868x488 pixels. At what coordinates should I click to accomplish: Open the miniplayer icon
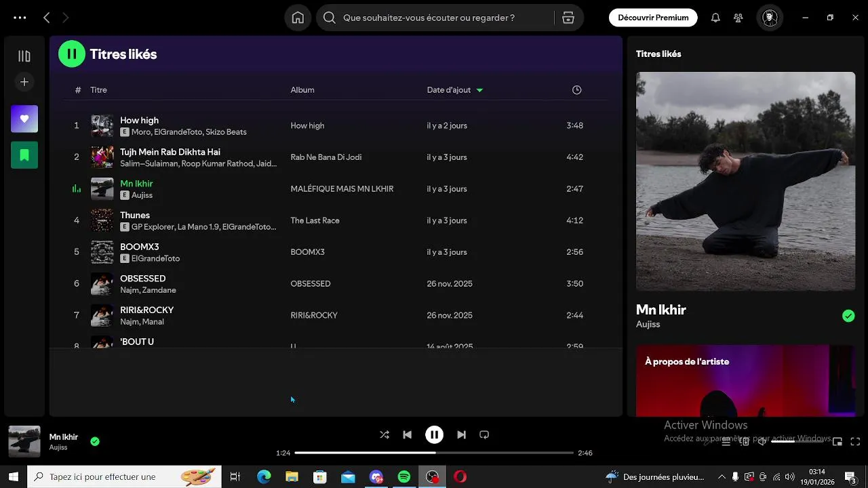[837, 442]
